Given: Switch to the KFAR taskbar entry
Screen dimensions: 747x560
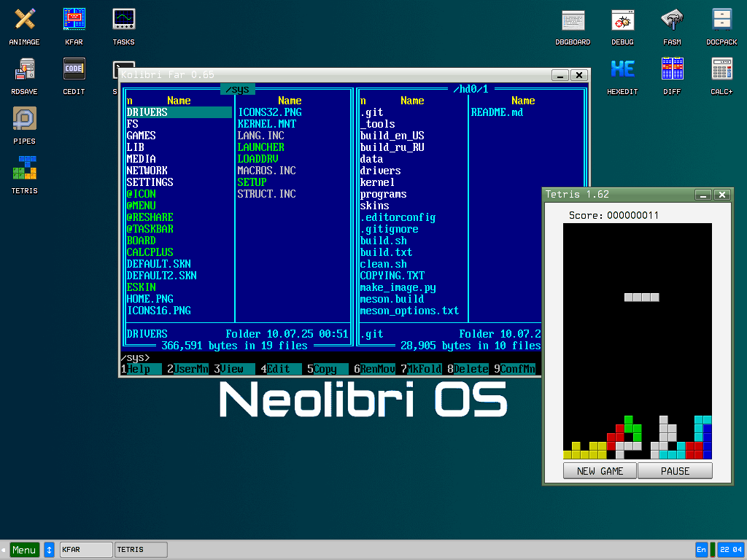Looking at the screenshot, I should (86, 550).
